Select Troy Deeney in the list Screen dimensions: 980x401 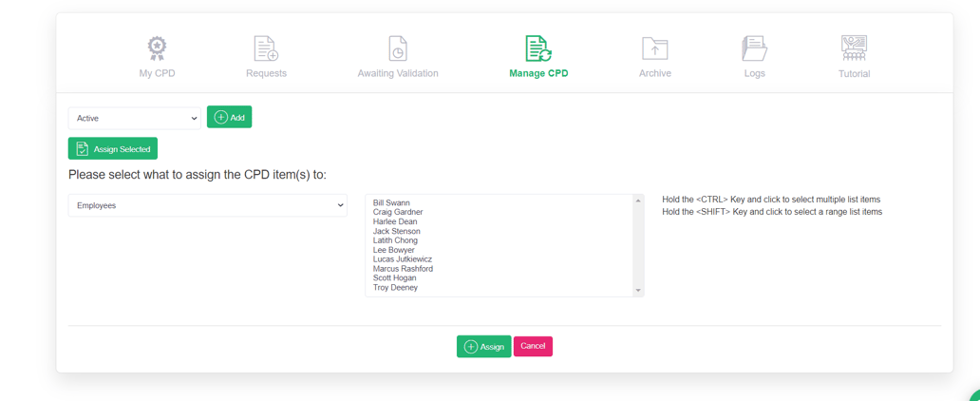click(x=395, y=287)
